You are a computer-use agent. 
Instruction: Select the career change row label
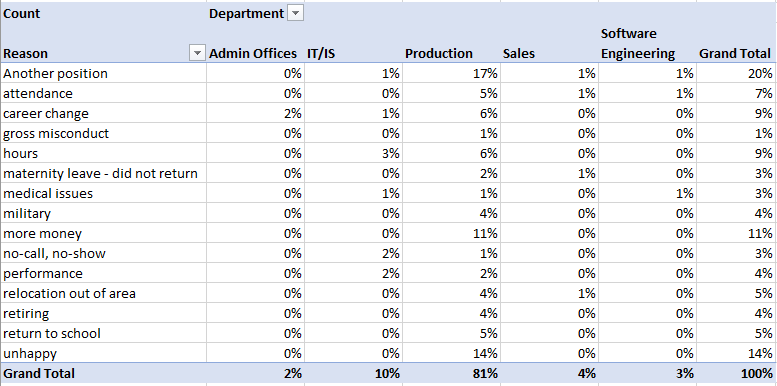104,113
